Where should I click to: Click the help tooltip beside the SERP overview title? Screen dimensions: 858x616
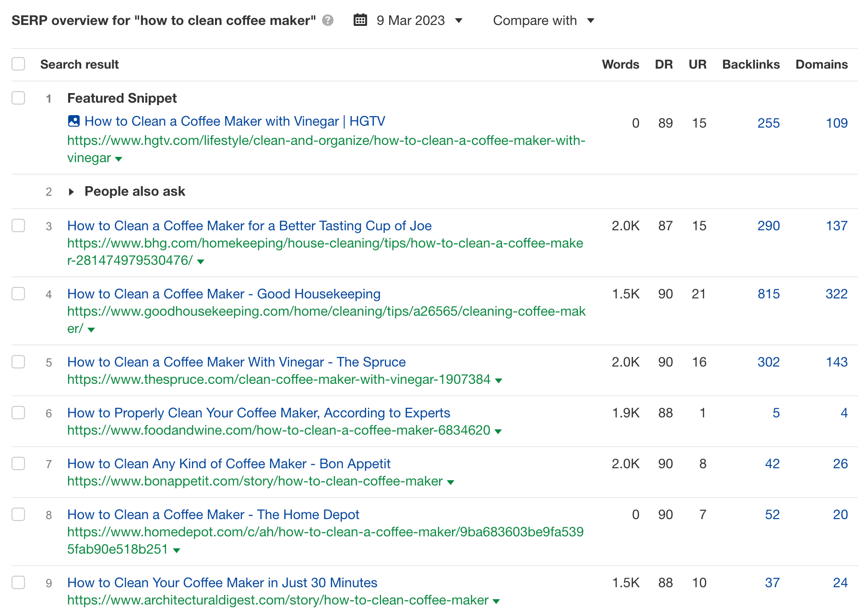coord(328,20)
